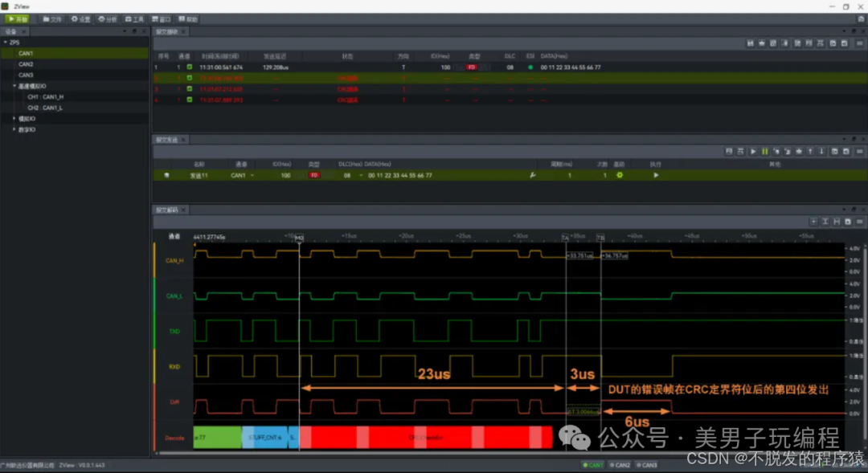This screenshot has height=473, width=868.
Task: Click the play icon in the send toolbar
Action: (x=753, y=152)
